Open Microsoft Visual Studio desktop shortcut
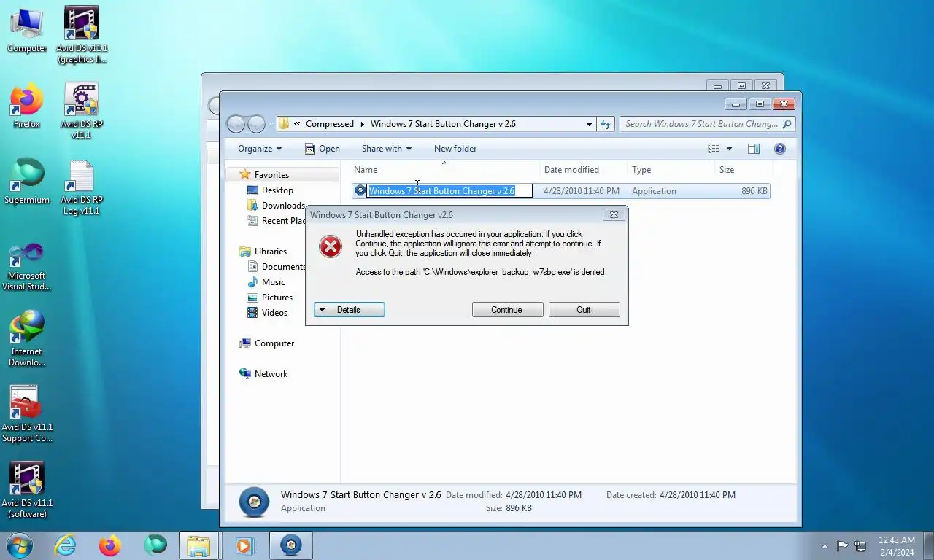The width and height of the screenshot is (934, 560). click(x=27, y=267)
